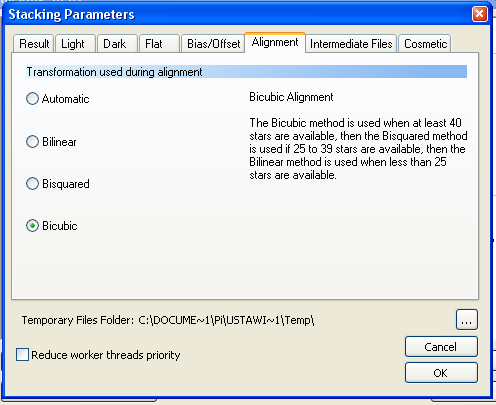The height and width of the screenshot is (405, 496).
Task: Open the Bias/Offset tab
Action: 213,44
